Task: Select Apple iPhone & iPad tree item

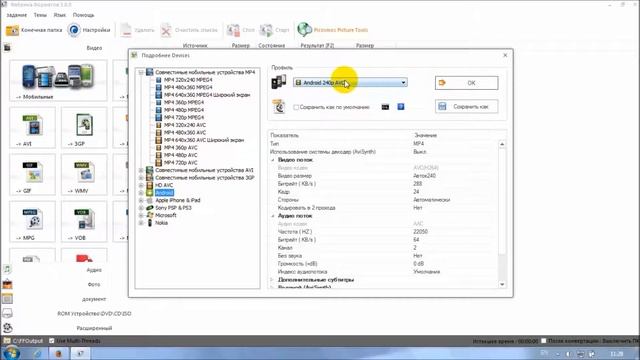Action: (x=178, y=200)
